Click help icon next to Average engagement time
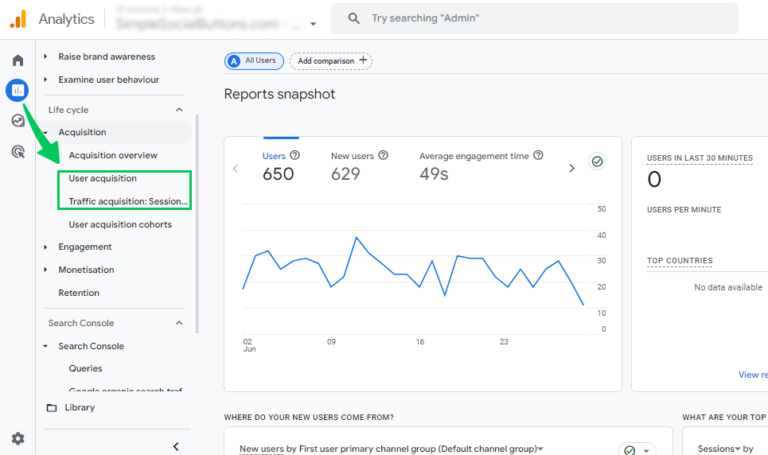Image resolution: width=768 pixels, height=455 pixels. click(x=538, y=156)
